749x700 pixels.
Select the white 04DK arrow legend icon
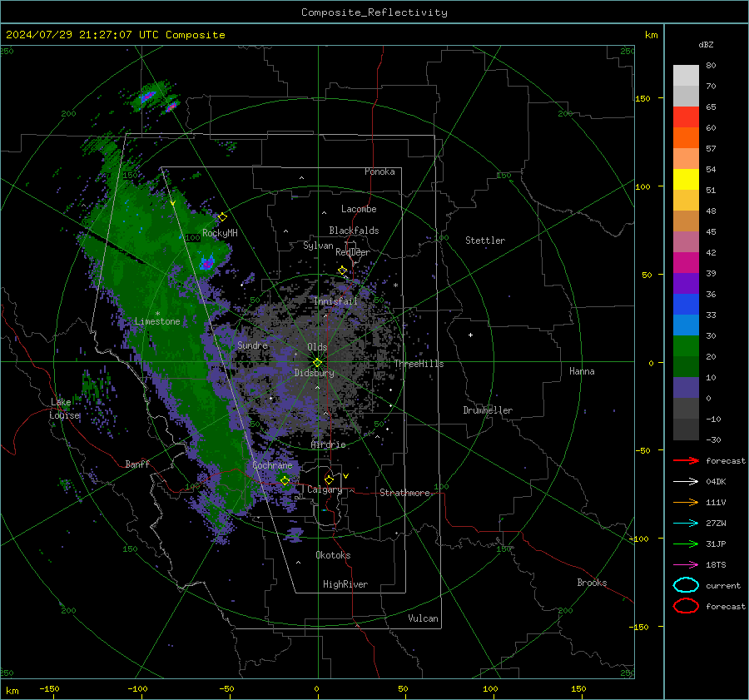click(x=686, y=481)
